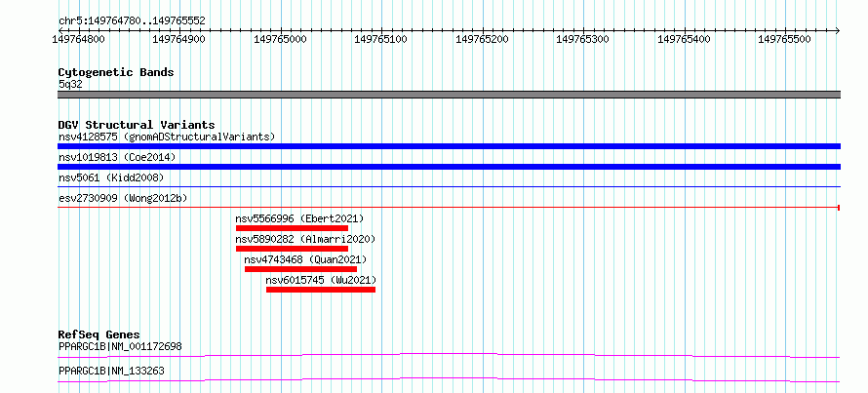
Task: Click the Cytogenetic Bands track heading
Action: point(116,72)
